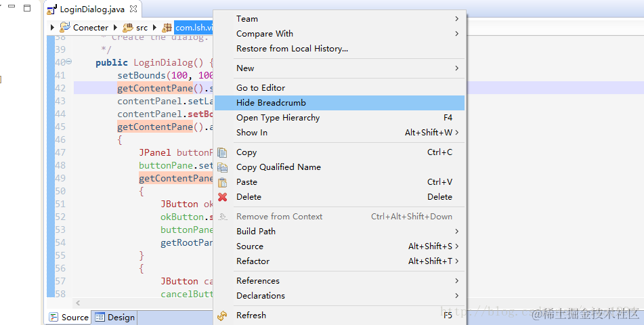Click 'setBounds(100,' on line 41
This screenshot has height=325, width=644.
153,76
